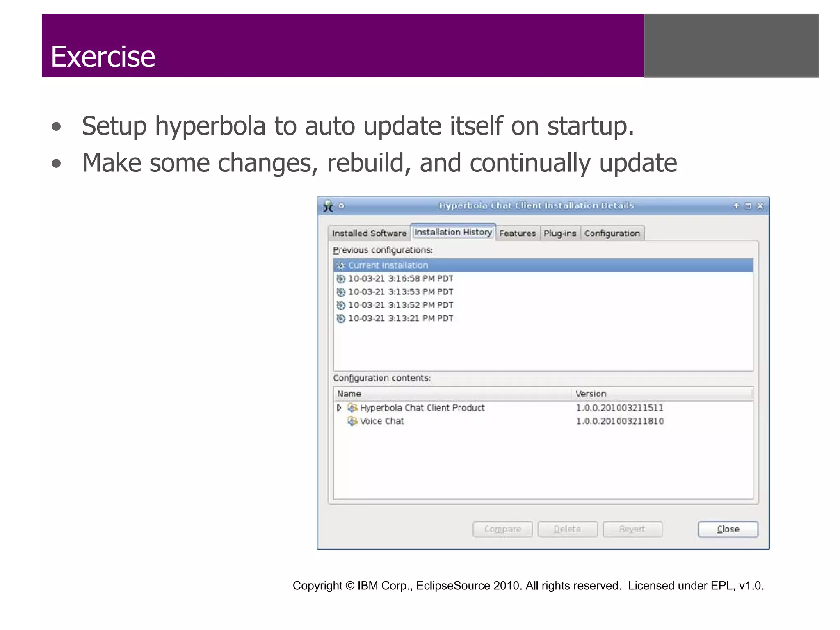Viewport: 840px width, 630px height.
Task: Click the pin circle icon in title bar
Action: (341, 206)
